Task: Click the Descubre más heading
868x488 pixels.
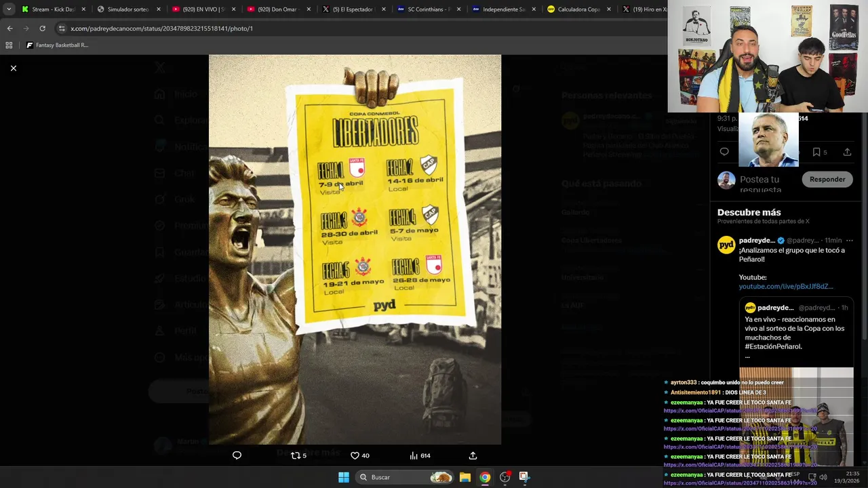Action: coord(749,212)
